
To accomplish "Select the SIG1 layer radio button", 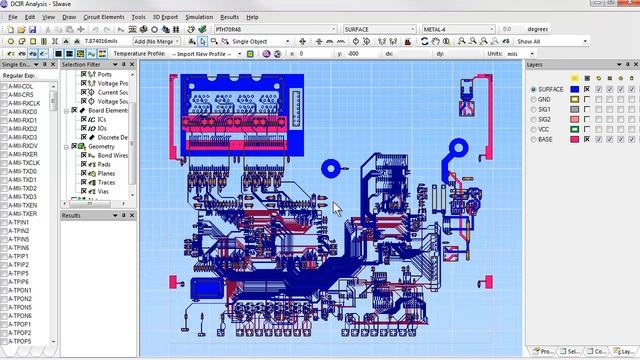I will (x=533, y=109).
